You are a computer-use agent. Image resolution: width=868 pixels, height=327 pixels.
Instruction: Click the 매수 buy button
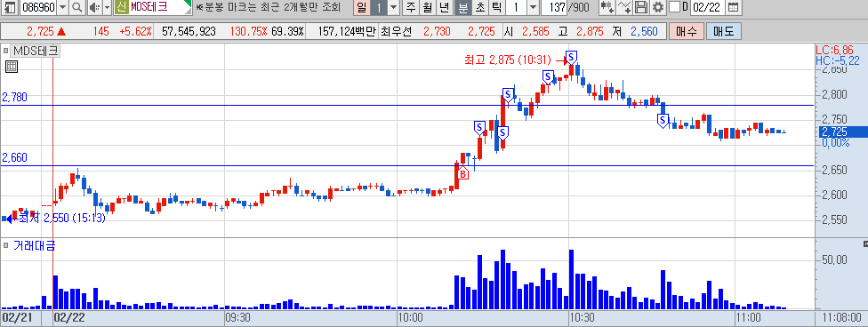[686, 31]
